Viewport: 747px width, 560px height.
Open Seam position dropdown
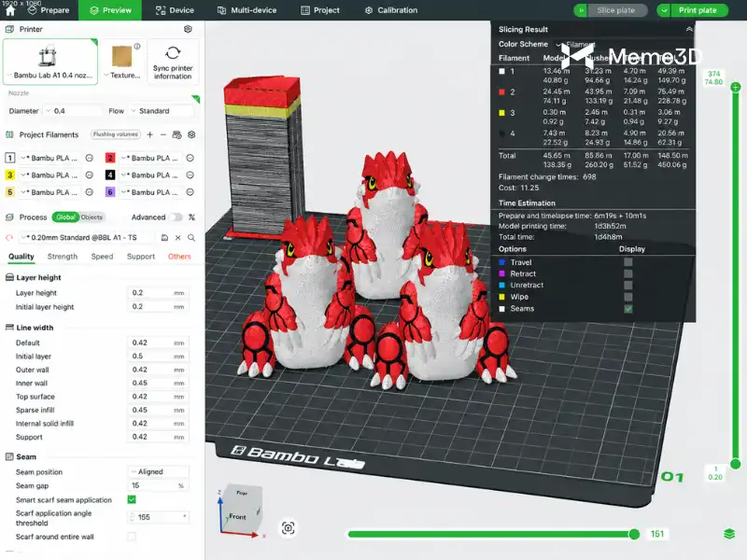tap(159, 472)
